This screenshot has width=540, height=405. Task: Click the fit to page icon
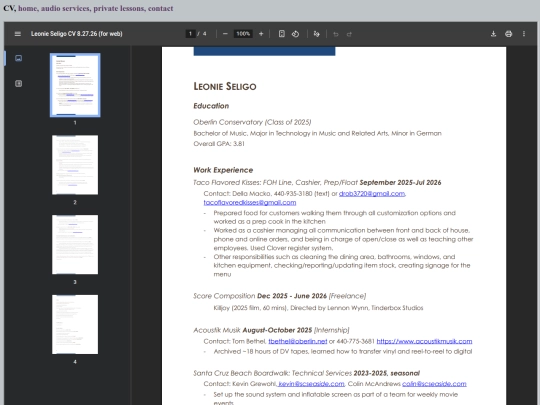[282, 34]
